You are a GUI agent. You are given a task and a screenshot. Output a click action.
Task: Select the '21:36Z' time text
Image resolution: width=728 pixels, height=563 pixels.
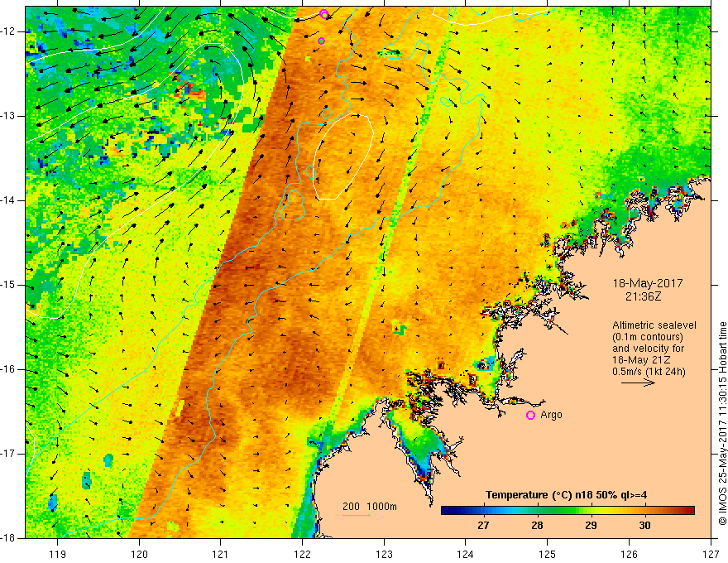644,296
